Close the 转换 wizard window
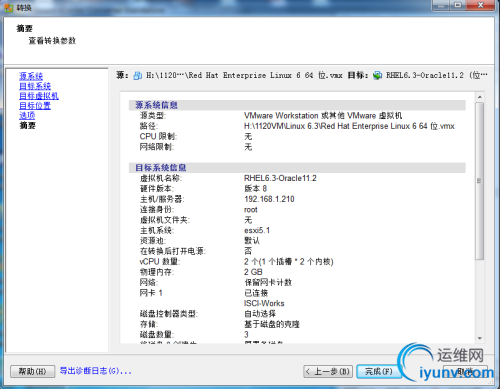 point(481,5)
